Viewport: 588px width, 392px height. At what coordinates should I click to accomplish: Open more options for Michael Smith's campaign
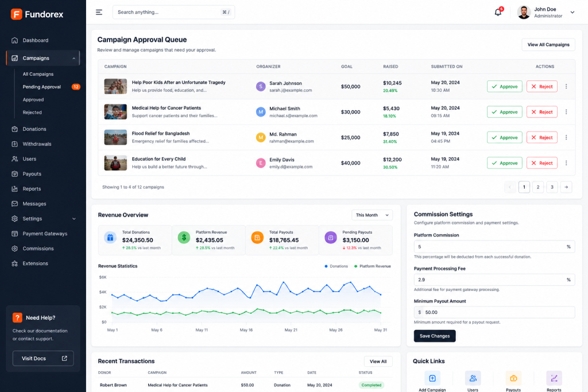566,112
